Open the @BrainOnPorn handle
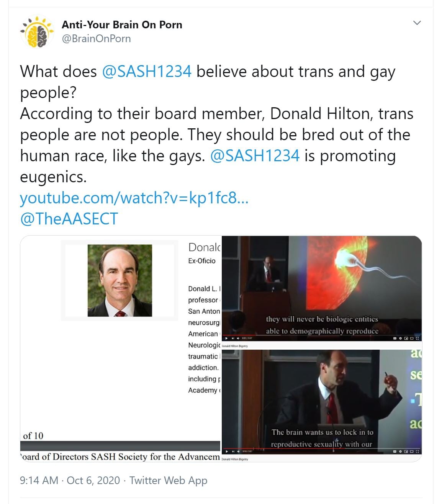This screenshot has height=504, width=442. coord(96,39)
